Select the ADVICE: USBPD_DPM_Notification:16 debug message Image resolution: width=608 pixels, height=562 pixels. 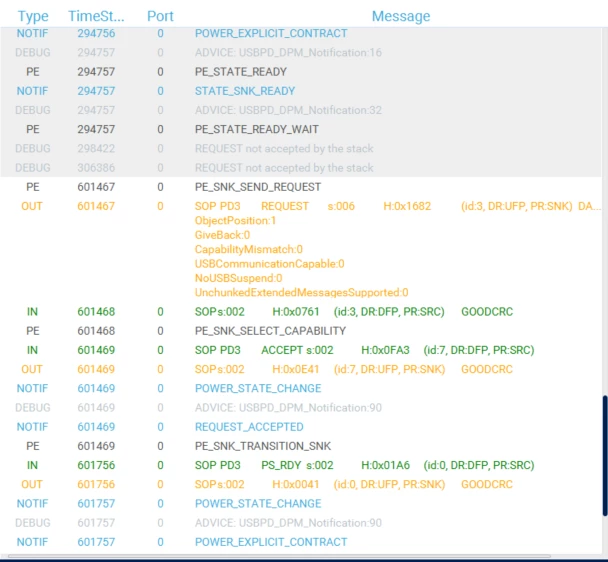tap(288, 52)
